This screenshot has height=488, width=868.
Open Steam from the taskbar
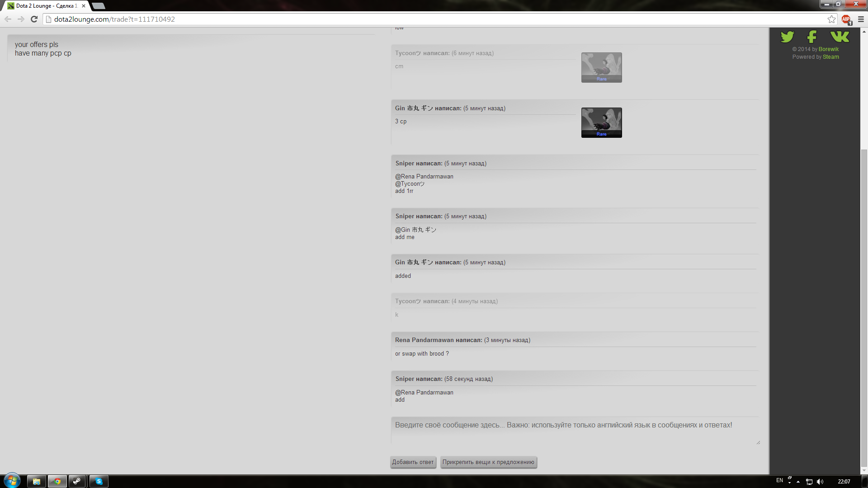pos(77,481)
